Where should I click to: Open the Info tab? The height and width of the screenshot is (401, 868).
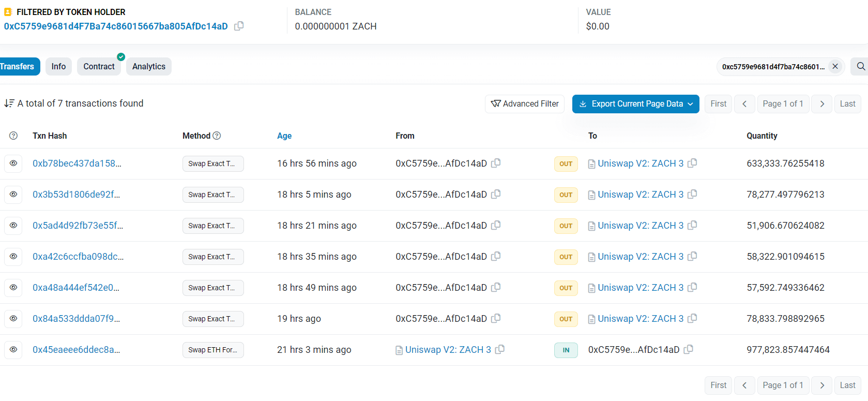58,66
